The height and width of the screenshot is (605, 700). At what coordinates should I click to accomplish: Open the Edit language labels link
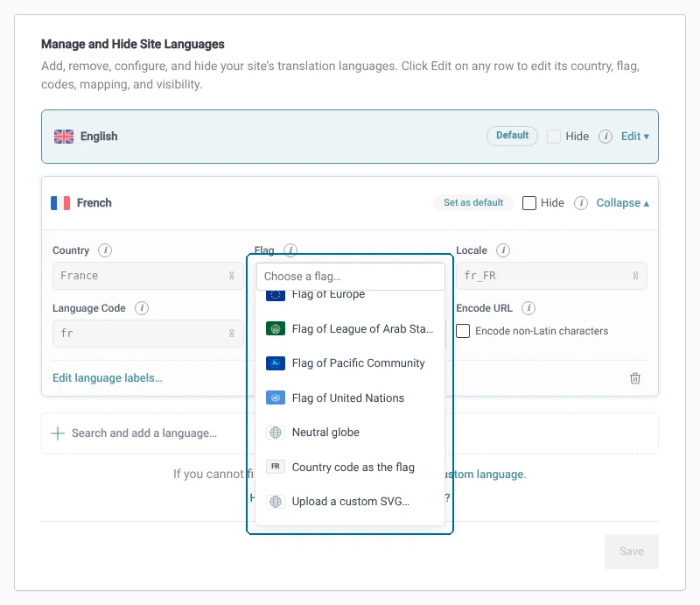pos(107,378)
